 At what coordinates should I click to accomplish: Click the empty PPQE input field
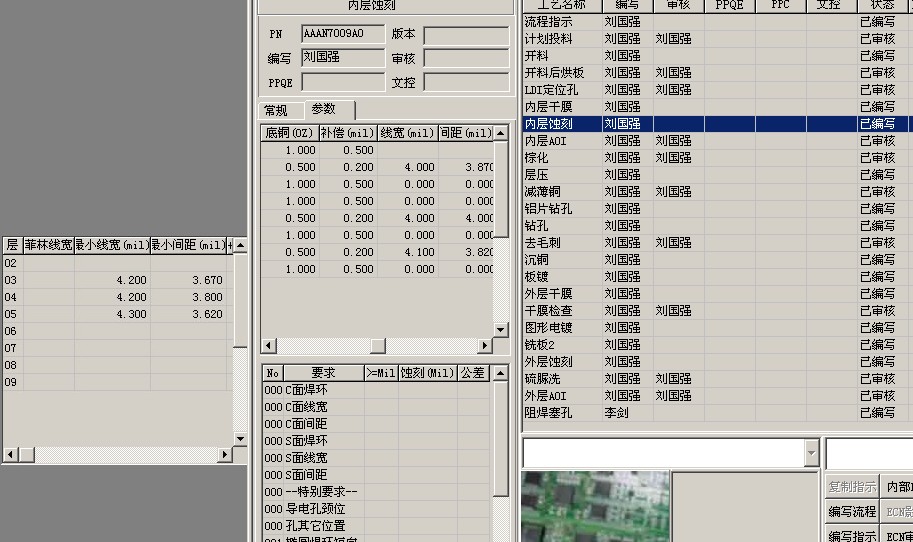click(343, 82)
